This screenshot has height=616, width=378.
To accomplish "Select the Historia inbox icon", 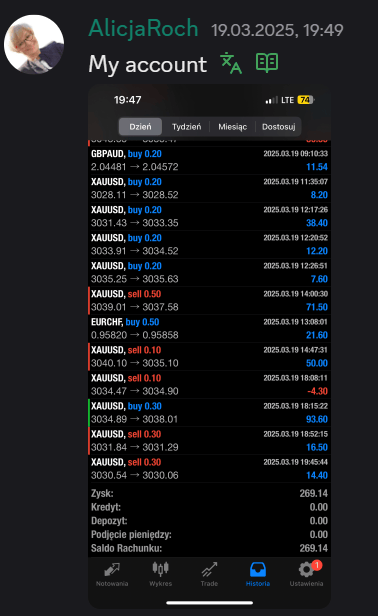I will [258, 569].
